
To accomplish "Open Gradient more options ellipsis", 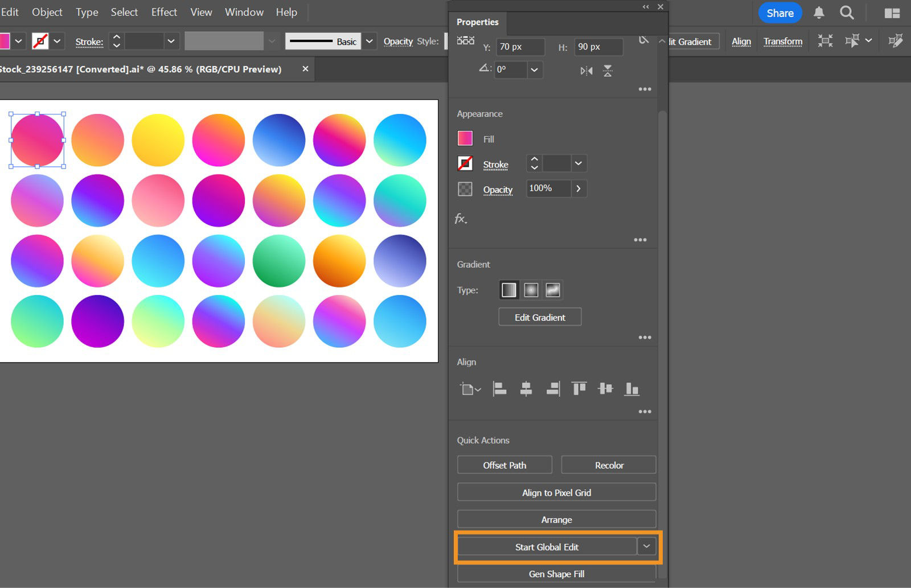I will click(645, 337).
